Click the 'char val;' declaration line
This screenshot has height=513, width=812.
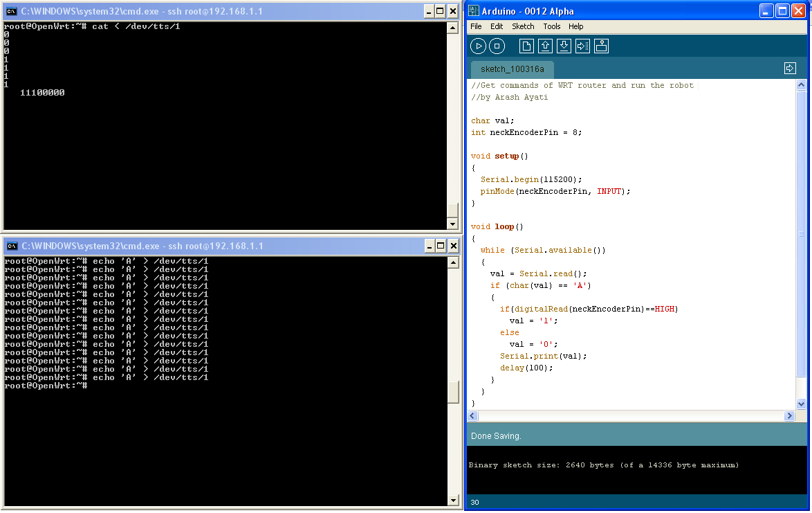coord(492,120)
